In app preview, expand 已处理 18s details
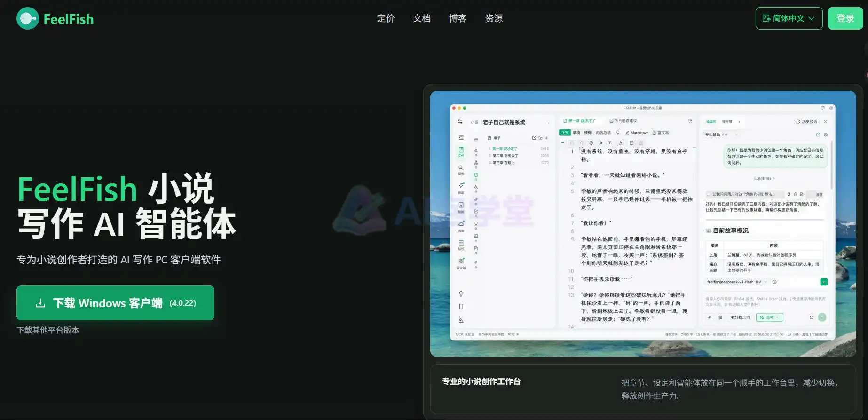Image resolution: width=868 pixels, height=420 pixels. click(765, 178)
